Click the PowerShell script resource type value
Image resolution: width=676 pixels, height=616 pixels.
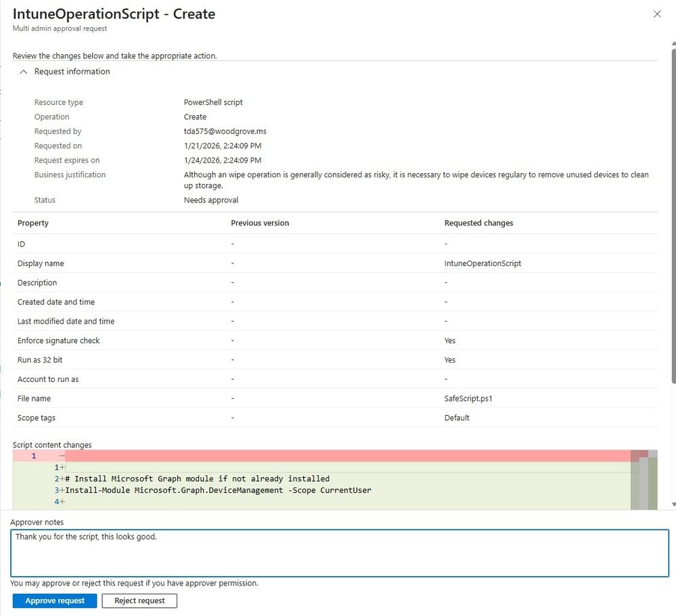pyautogui.click(x=213, y=102)
